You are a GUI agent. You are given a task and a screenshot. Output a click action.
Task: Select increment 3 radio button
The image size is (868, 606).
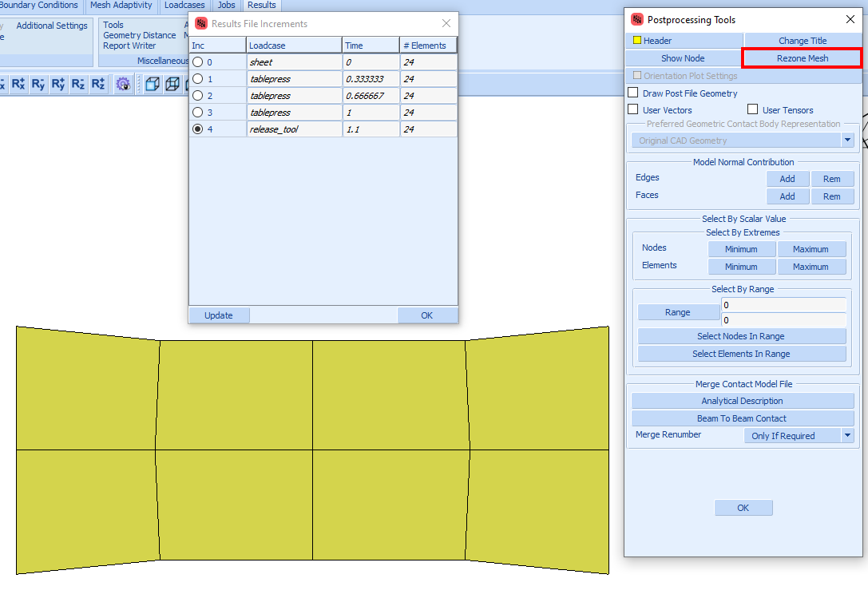[x=197, y=112]
